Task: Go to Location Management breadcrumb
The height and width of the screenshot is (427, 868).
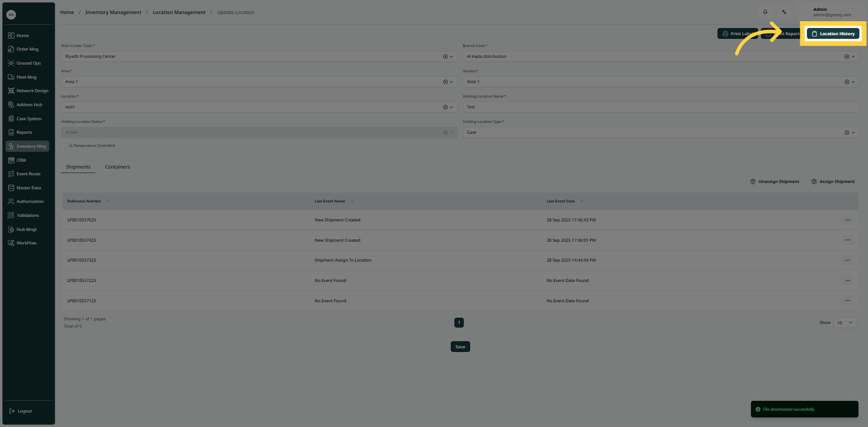Action: pyautogui.click(x=179, y=12)
